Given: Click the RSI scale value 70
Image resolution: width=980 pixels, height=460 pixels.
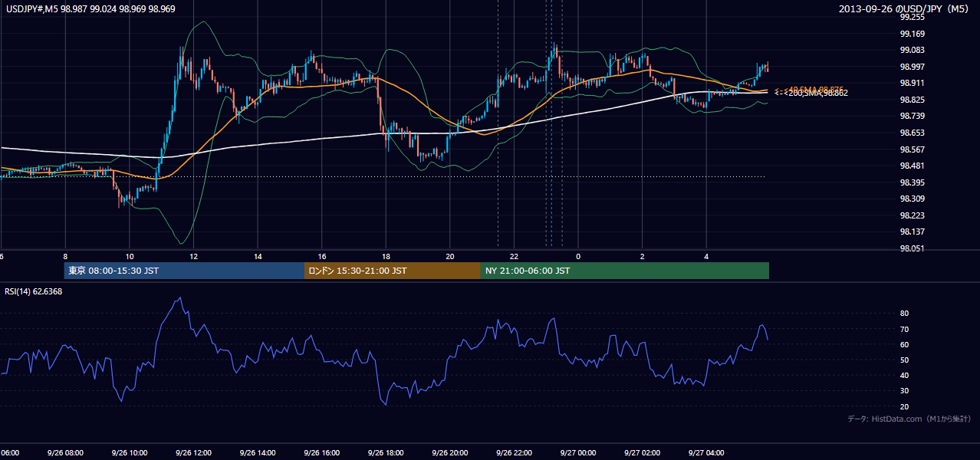Looking at the screenshot, I should 905,329.
